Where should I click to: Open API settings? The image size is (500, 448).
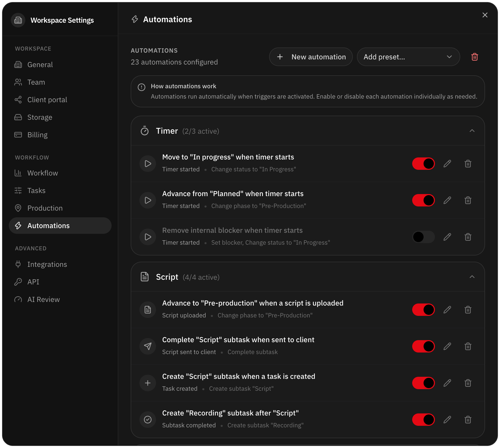60,282
